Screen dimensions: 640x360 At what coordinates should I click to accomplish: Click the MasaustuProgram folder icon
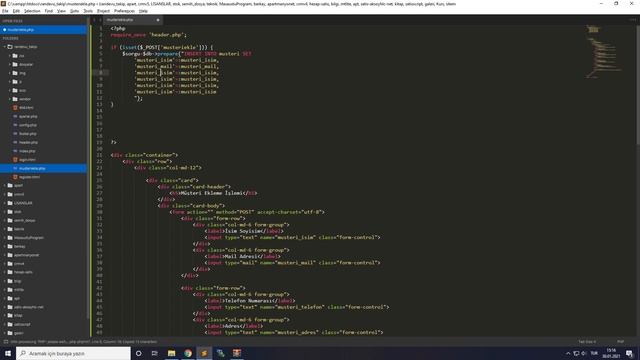pos(10,238)
